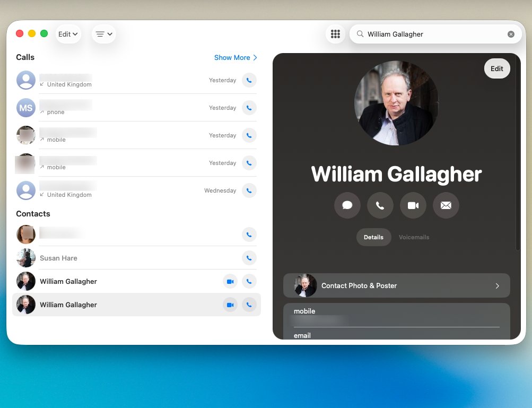Click William Gallagher's large profile photo
The height and width of the screenshot is (408, 532).
[x=396, y=103]
